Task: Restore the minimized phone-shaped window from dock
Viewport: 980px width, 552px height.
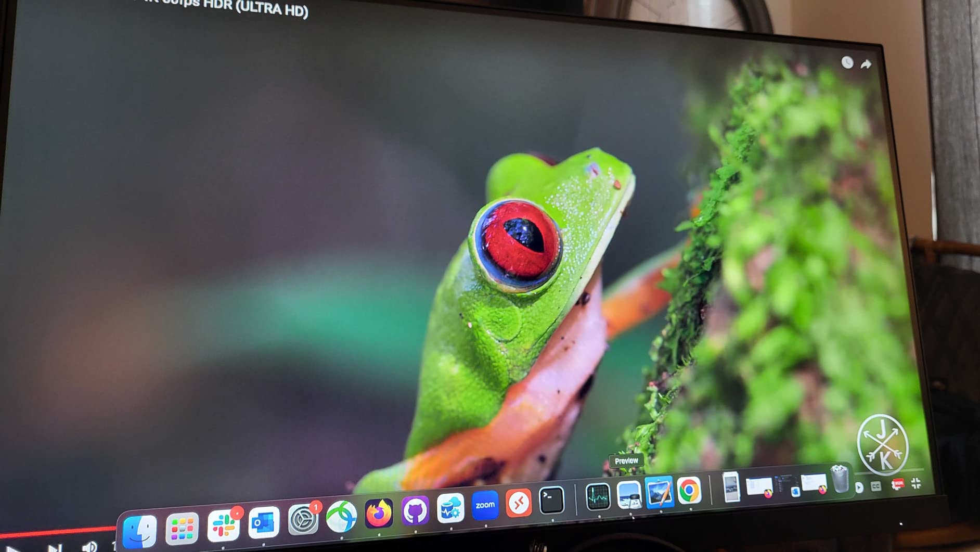Action: 731,487
